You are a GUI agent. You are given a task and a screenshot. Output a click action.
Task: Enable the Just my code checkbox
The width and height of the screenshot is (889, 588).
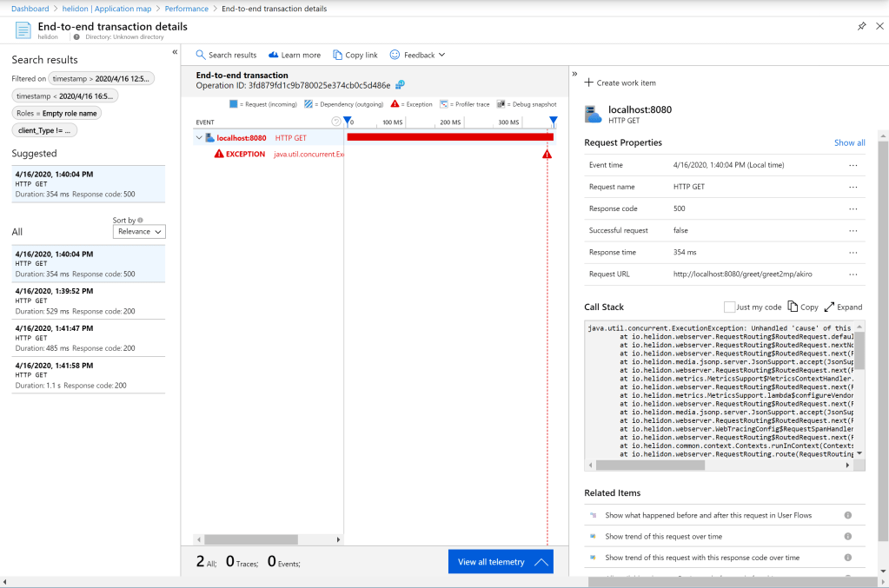[x=729, y=307]
